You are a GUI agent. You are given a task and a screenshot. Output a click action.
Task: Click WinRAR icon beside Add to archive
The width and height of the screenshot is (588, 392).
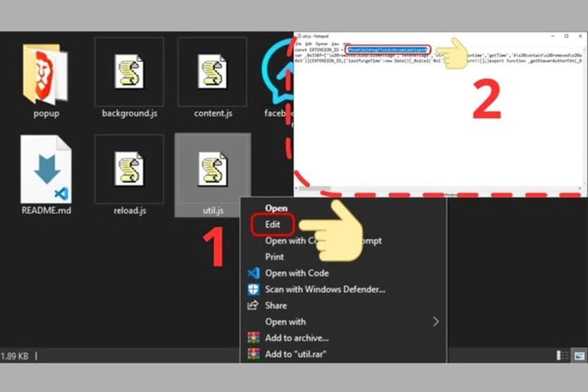(x=253, y=338)
